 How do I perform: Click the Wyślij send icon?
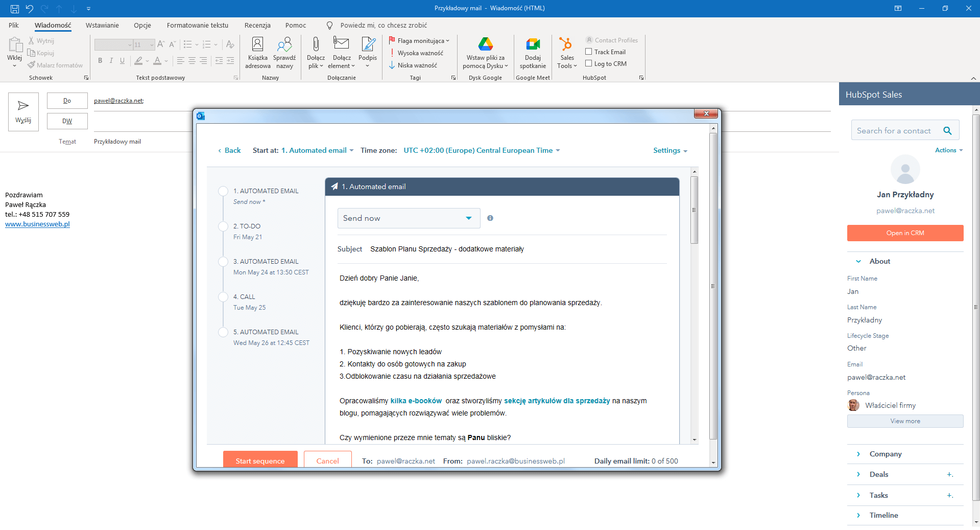click(23, 106)
